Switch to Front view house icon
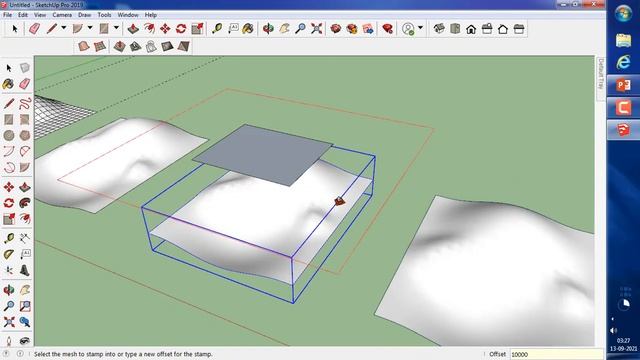Viewport: 640px width, 360px height. (x=471, y=29)
